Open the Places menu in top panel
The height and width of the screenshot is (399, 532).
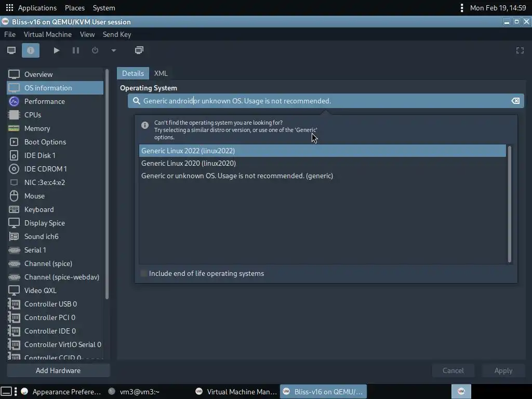75,8
